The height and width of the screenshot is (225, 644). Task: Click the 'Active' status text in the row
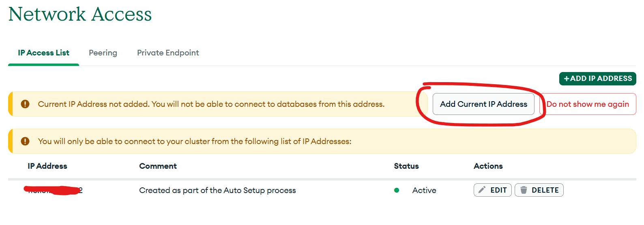pos(424,190)
